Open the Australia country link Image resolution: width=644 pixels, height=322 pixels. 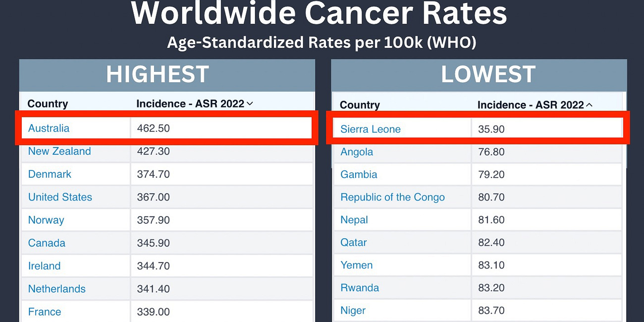[x=49, y=128]
